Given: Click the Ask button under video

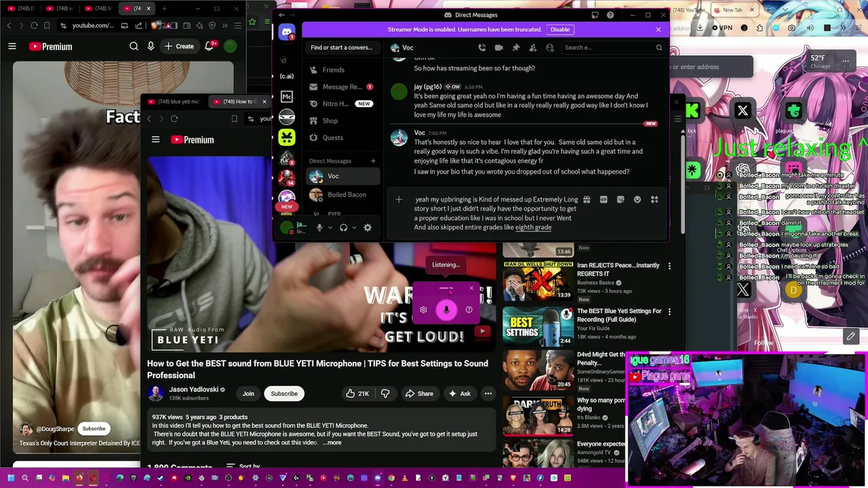Looking at the screenshot, I should 459,394.
